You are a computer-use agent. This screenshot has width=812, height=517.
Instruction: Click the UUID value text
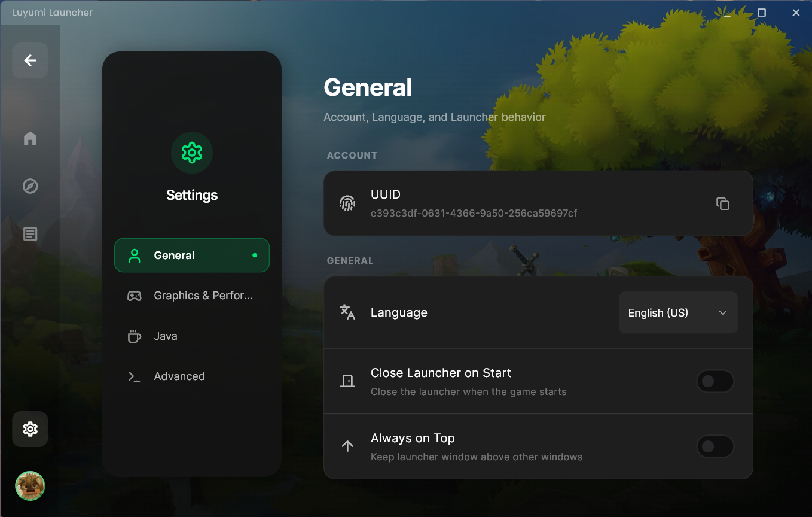pyautogui.click(x=474, y=213)
